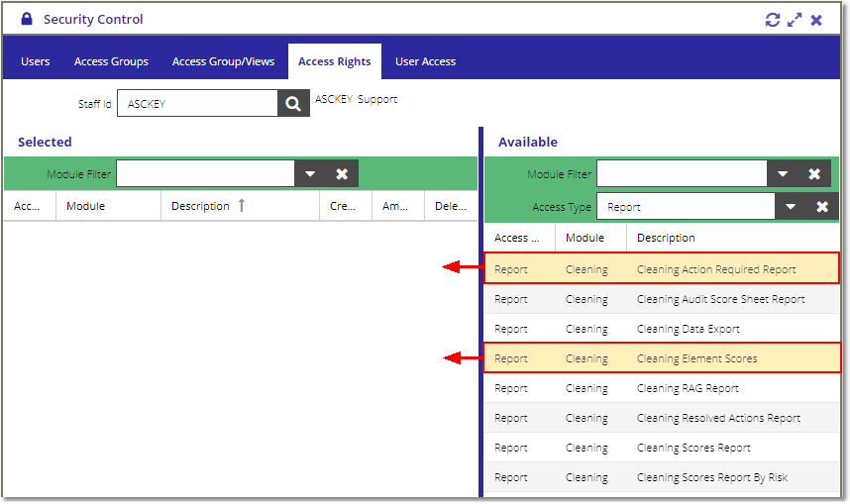Open the Available Module Filter dropdown arrow
850x504 pixels.
(x=783, y=174)
